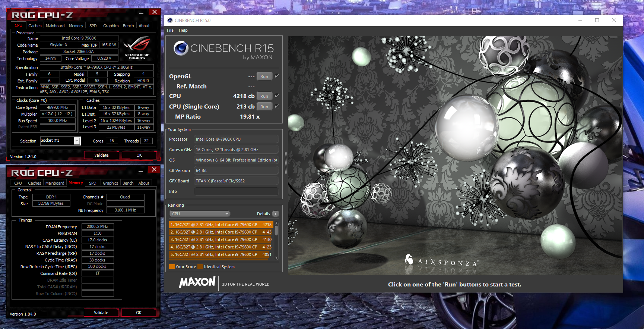This screenshot has width=644, height=329.
Task: Open Mainboard tab in bottom CPU-Z window
Action: click(55, 183)
